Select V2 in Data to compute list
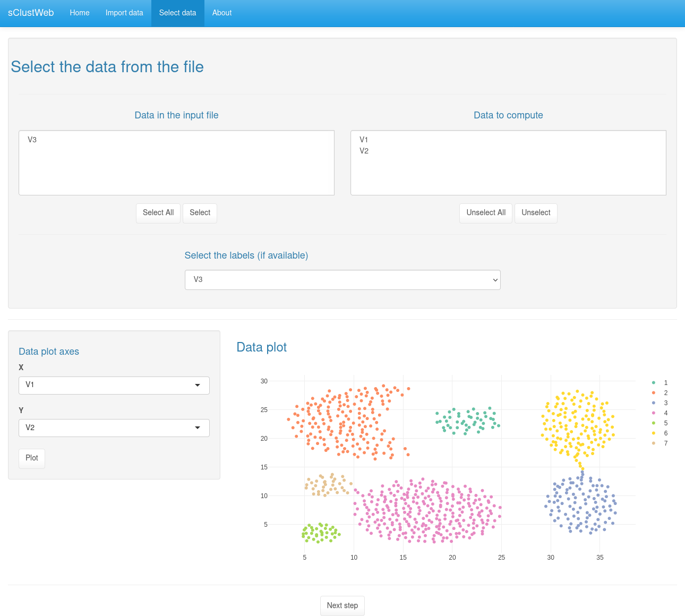Image resolution: width=685 pixels, height=616 pixels. click(364, 151)
